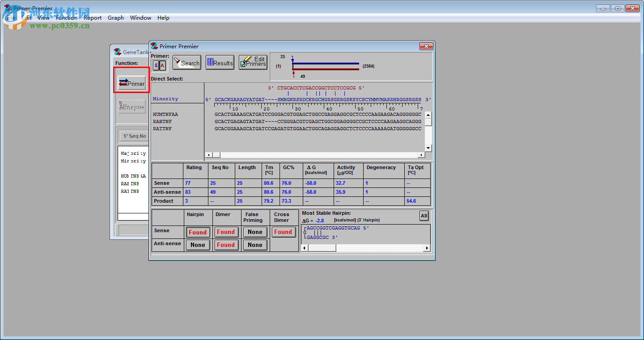The image size is (644, 340).
Task: Select the anti-sense primer A toggle
Action: [162, 66]
